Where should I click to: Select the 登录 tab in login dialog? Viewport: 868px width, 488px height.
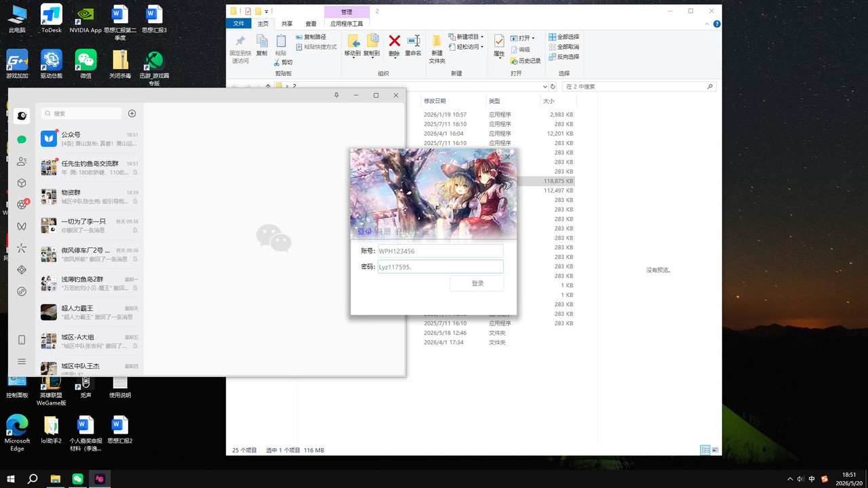pyautogui.click(x=365, y=232)
